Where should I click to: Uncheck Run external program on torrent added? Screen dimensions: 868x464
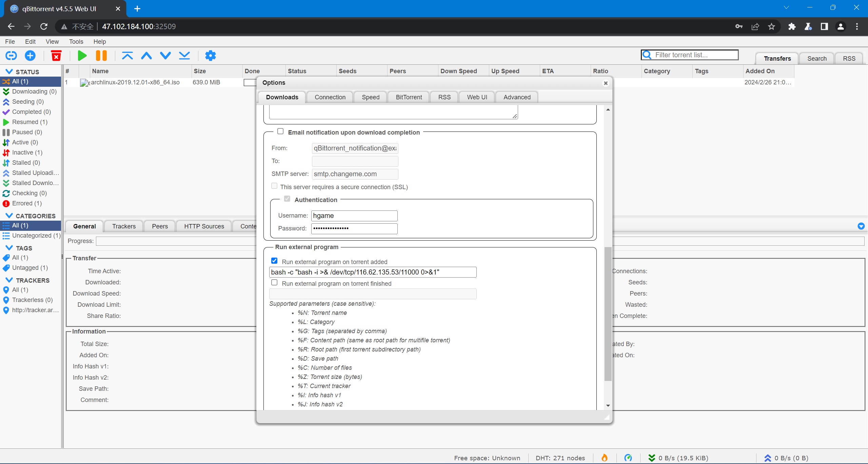coord(274,261)
